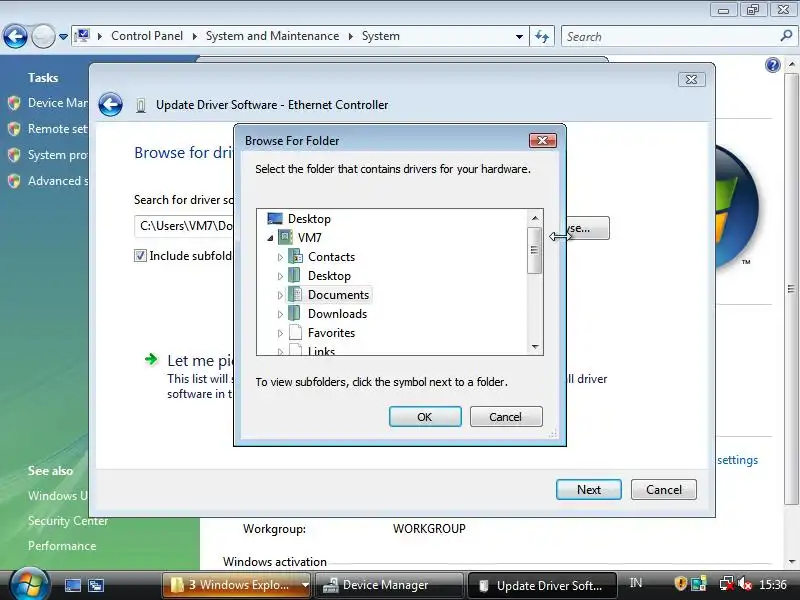The height and width of the screenshot is (600, 800).
Task: Click the Favorites folder icon
Action: point(295,332)
